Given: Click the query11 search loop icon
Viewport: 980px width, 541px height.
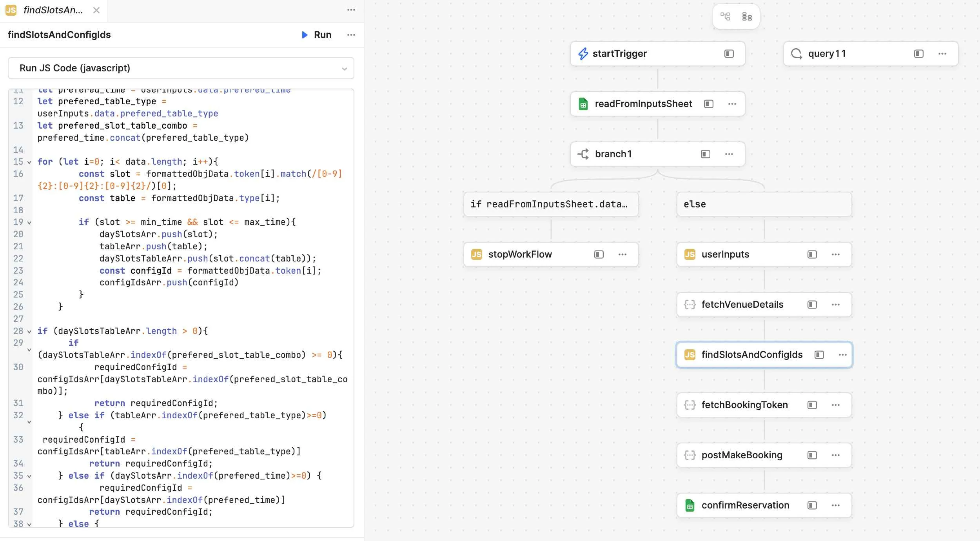Looking at the screenshot, I should point(797,54).
